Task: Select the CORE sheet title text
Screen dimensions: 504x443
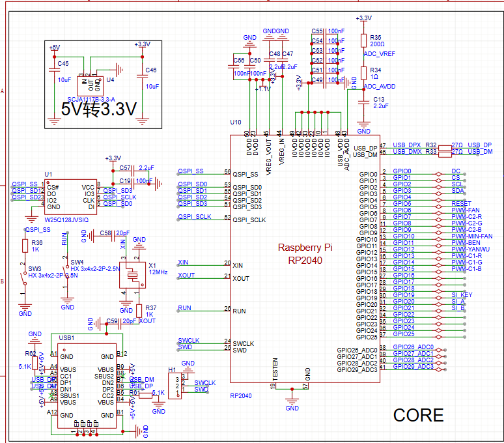Action: 418,416
